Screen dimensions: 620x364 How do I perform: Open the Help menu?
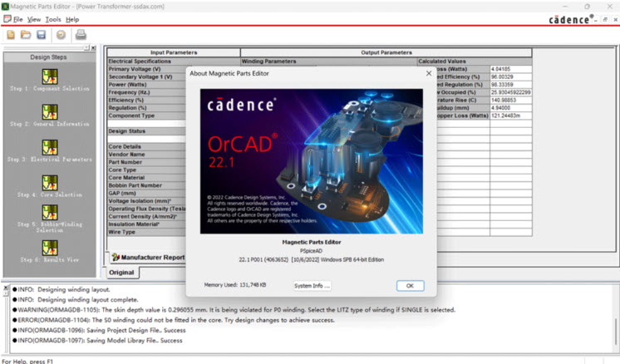(x=72, y=19)
